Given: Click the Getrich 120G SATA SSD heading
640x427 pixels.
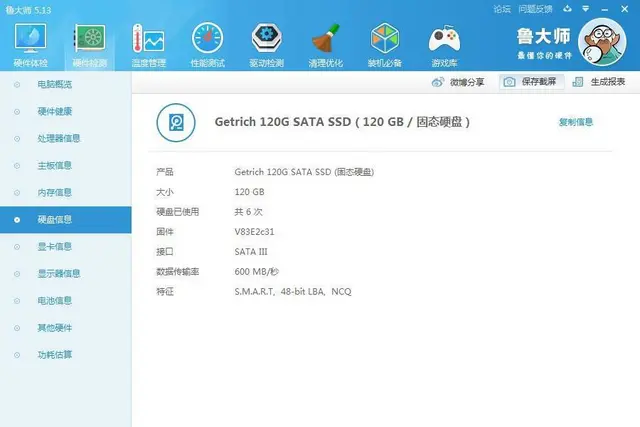Looking at the screenshot, I should pyautogui.click(x=342, y=122).
